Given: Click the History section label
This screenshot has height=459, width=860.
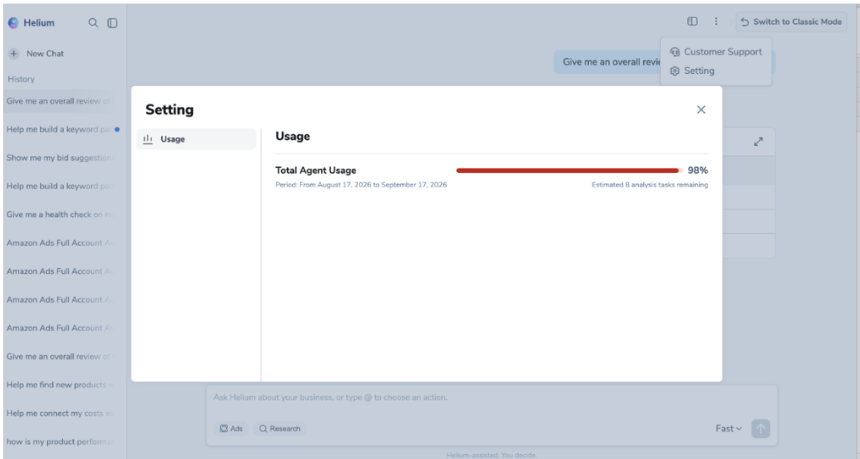Looking at the screenshot, I should click(x=21, y=79).
